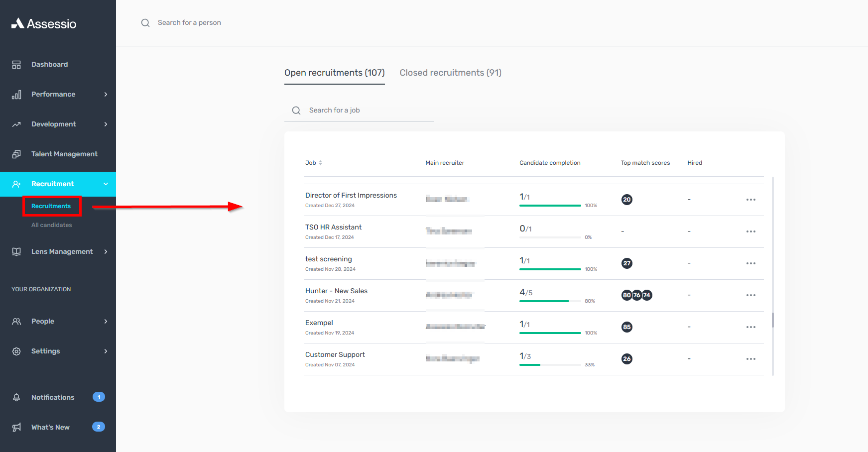
Task: Open the Hunter - New Sales job
Action: 336,291
